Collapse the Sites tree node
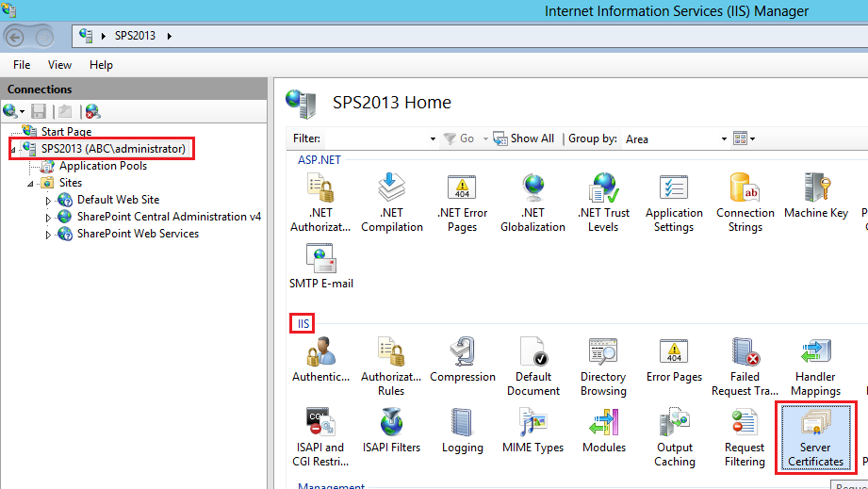Screen dimensions: 868x489 point(30,184)
